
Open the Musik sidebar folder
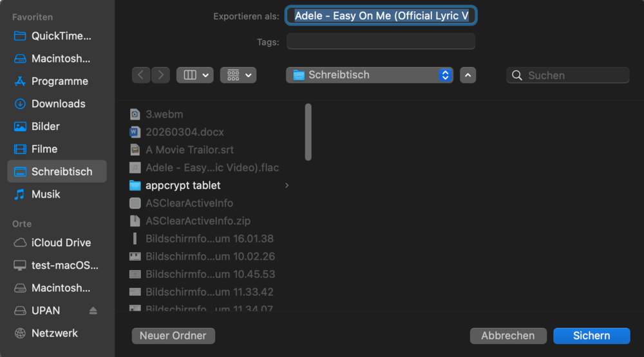[46, 194]
